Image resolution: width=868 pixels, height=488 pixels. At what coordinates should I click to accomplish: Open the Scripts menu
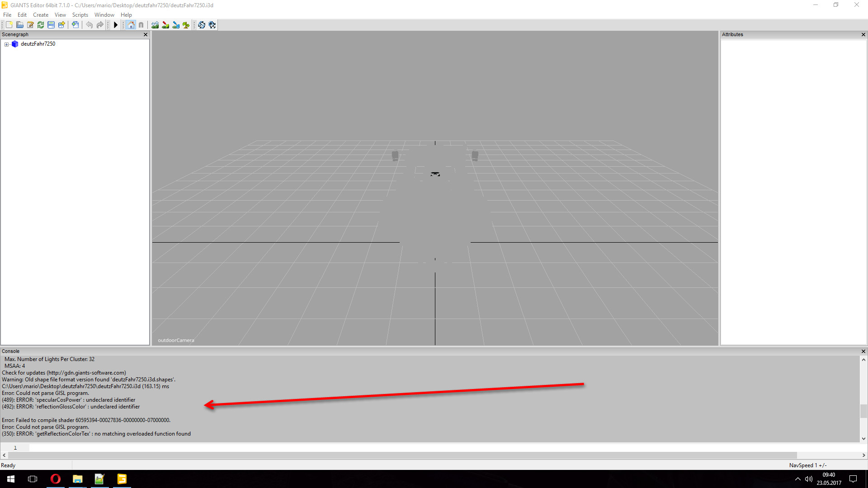click(x=80, y=15)
